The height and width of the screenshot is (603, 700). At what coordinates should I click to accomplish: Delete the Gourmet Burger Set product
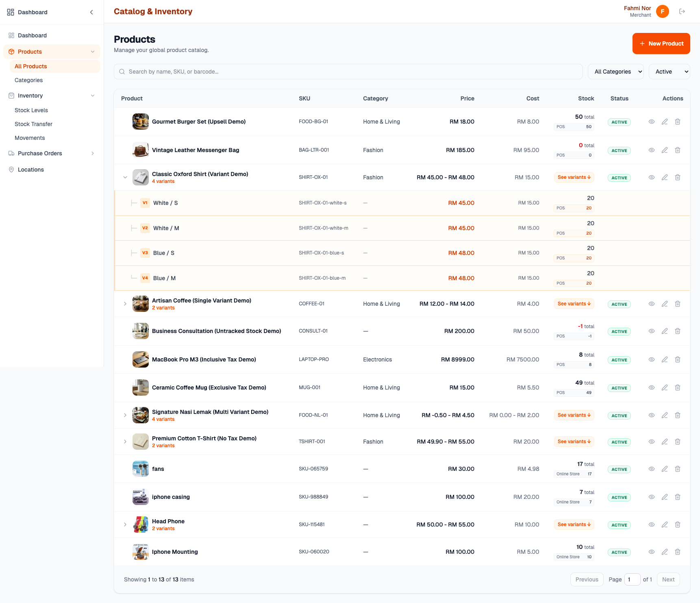[x=678, y=122]
